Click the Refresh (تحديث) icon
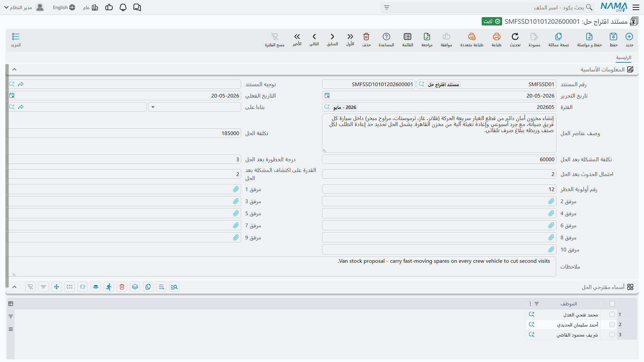The width and height of the screenshot is (644, 362). tap(515, 37)
